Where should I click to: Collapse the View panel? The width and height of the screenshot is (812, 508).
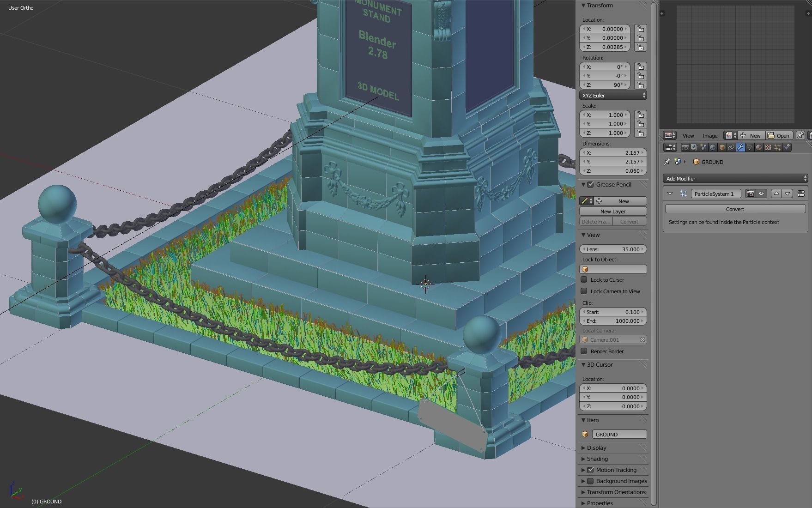pyautogui.click(x=583, y=235)
